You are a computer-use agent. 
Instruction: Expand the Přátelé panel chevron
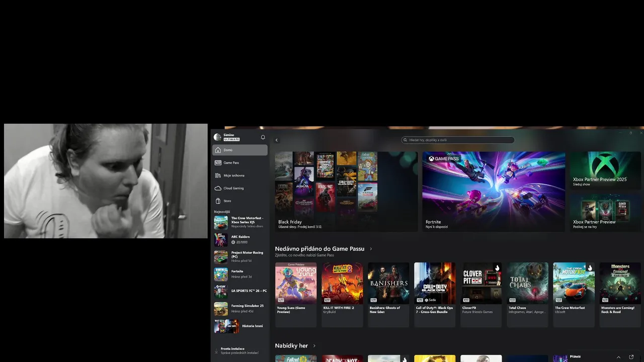pos(619,357)
